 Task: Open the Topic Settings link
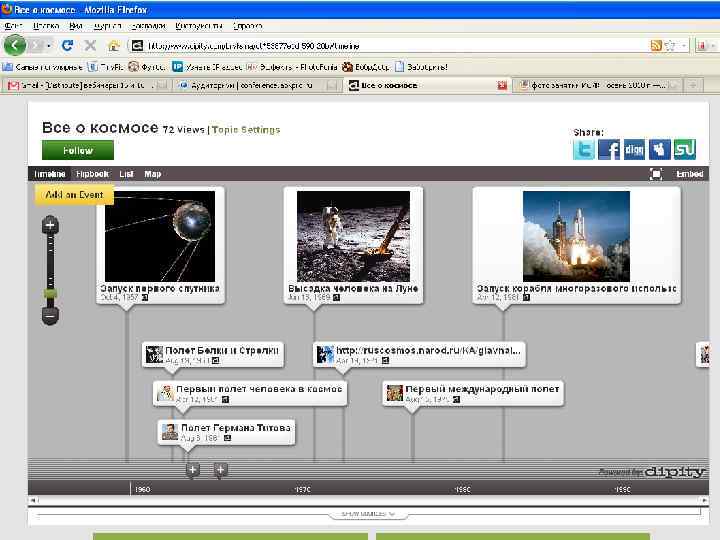(x=246, y=130)
